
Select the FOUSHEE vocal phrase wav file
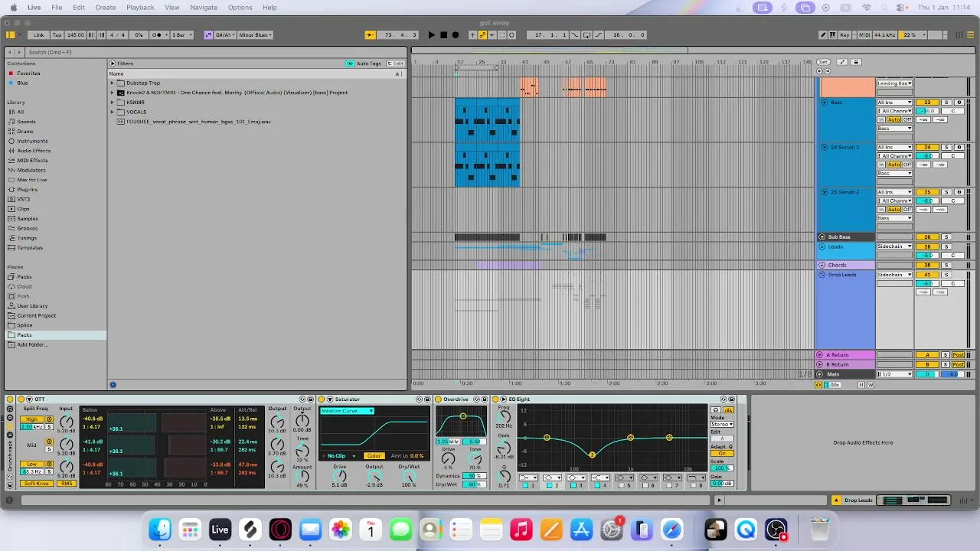coord(198,122)
